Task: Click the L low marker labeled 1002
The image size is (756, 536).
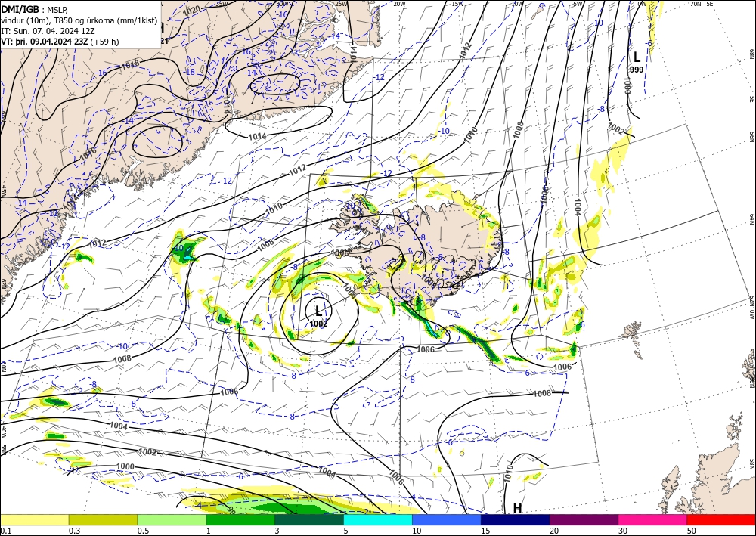Action: [318, 311]
